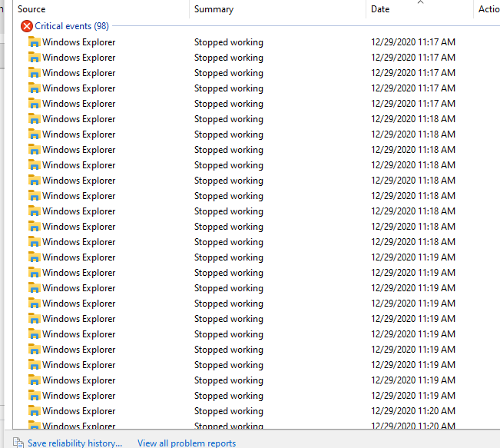Sort events by the Date column header

click(x=419, y=9)
